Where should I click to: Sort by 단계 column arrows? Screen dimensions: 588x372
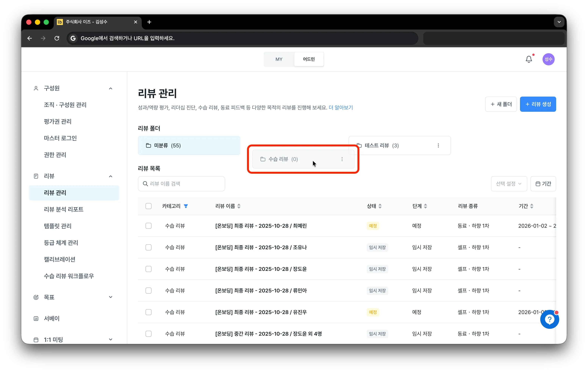[x=425, y=206]
